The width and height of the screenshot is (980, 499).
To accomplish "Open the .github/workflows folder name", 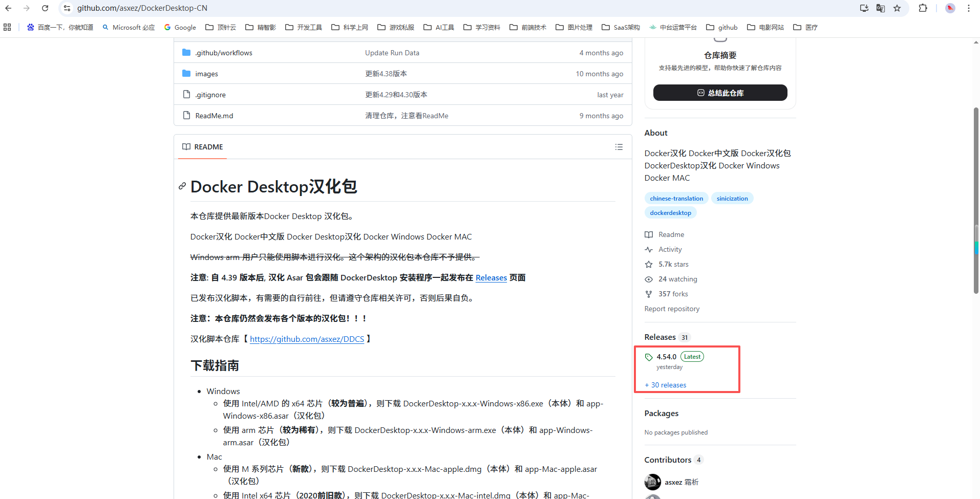I will [x=224, y=53].
